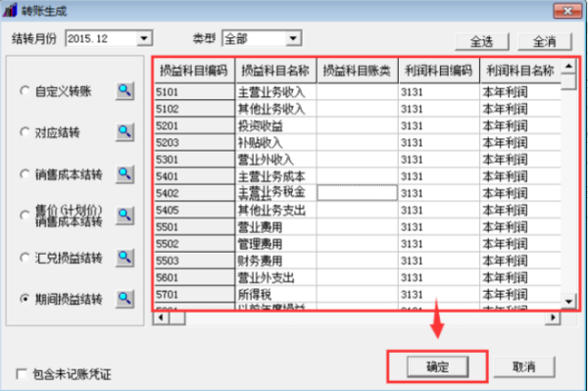Click the 其他业务支出 cell
The width and height of the screenshot is (588, 391).
pos(275,210)
